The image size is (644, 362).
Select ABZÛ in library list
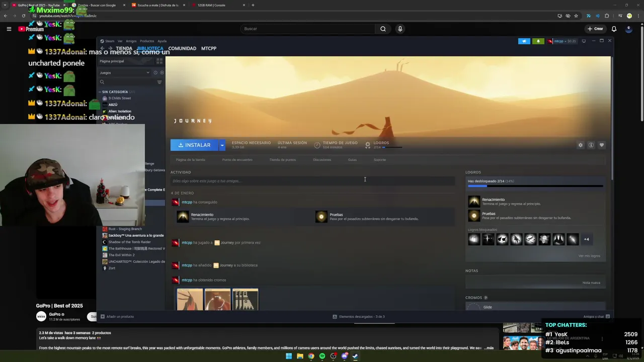coord(113,105)
